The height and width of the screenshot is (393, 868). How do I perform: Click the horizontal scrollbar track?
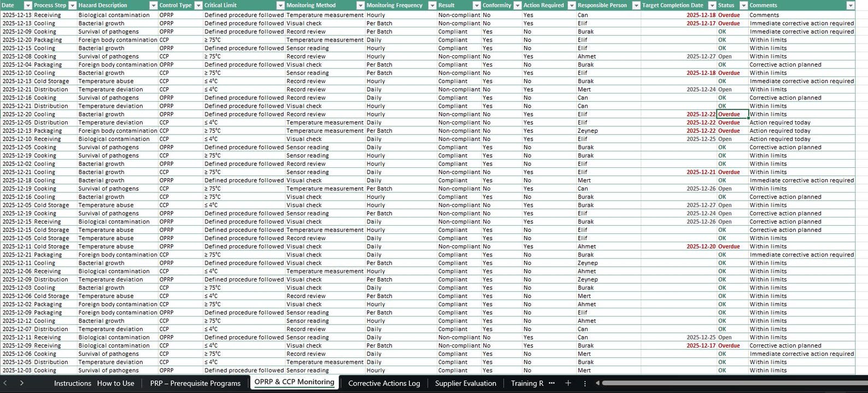coord(735,383)
